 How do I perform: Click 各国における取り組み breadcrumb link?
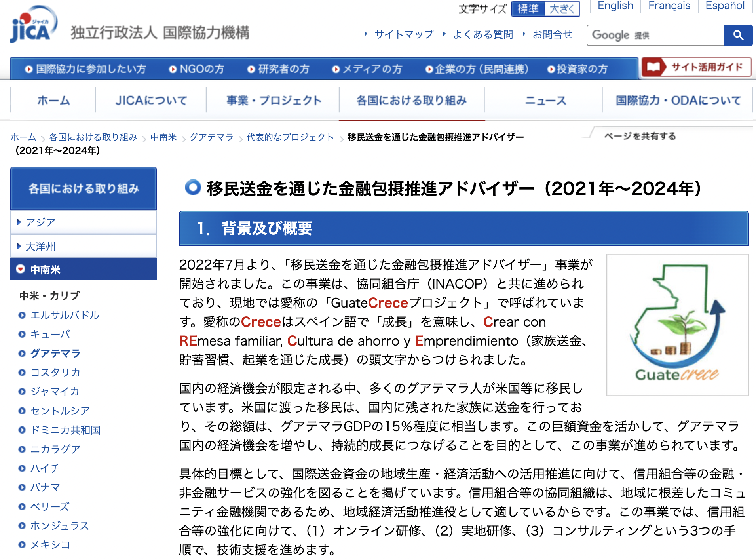(x=93, y=137)
